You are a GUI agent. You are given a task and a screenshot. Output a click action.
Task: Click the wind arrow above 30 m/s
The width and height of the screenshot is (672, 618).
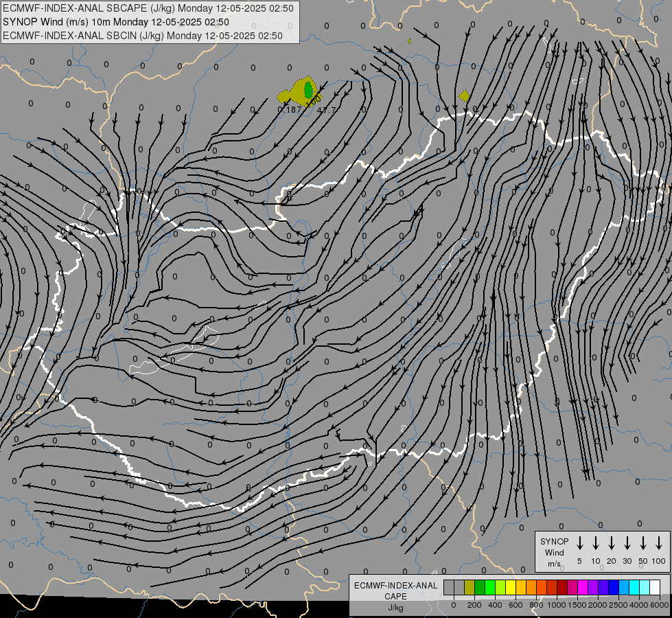point(627,543)
